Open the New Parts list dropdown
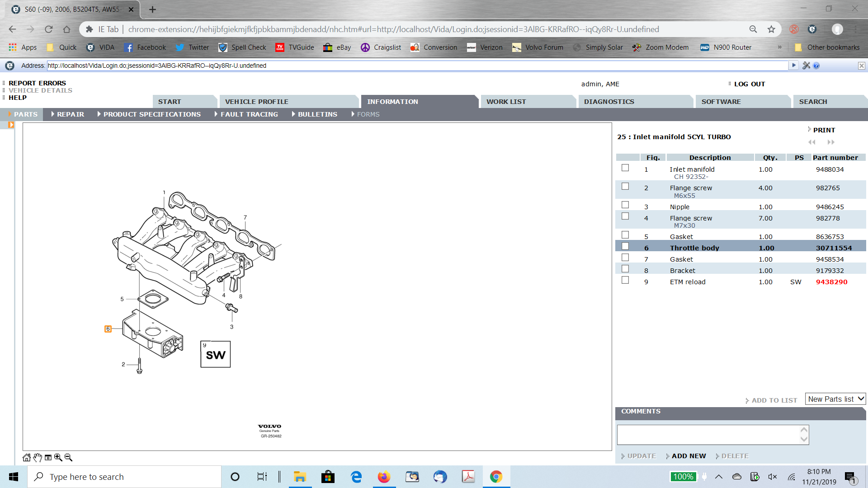The image size is (868, 488). click(x=835, y=399)
